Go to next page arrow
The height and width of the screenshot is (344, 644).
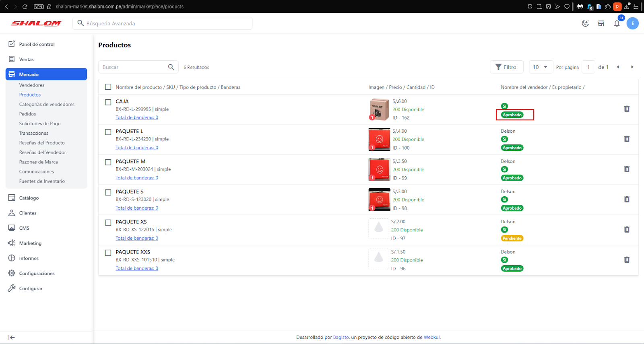click(632, 67)
